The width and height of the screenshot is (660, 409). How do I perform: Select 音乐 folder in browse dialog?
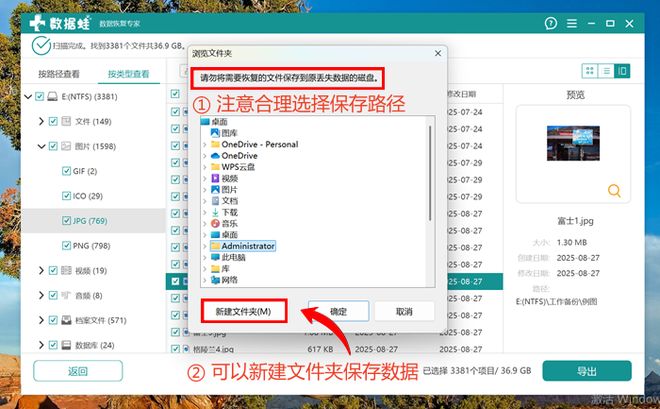[224, 223]
